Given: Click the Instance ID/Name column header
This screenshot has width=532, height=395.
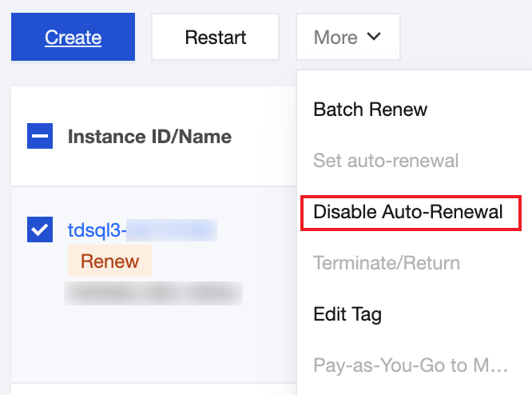Looking at the screenshot, I should (149, 137).
